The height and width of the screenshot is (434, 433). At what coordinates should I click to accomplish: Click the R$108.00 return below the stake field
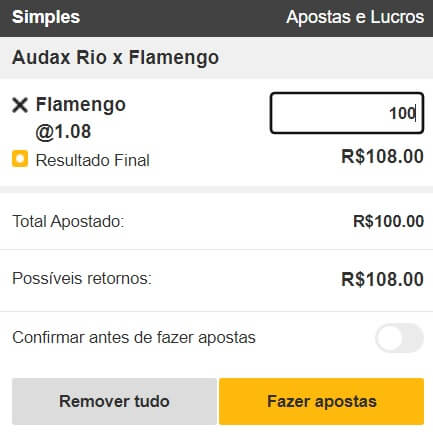tap(383, 156)
